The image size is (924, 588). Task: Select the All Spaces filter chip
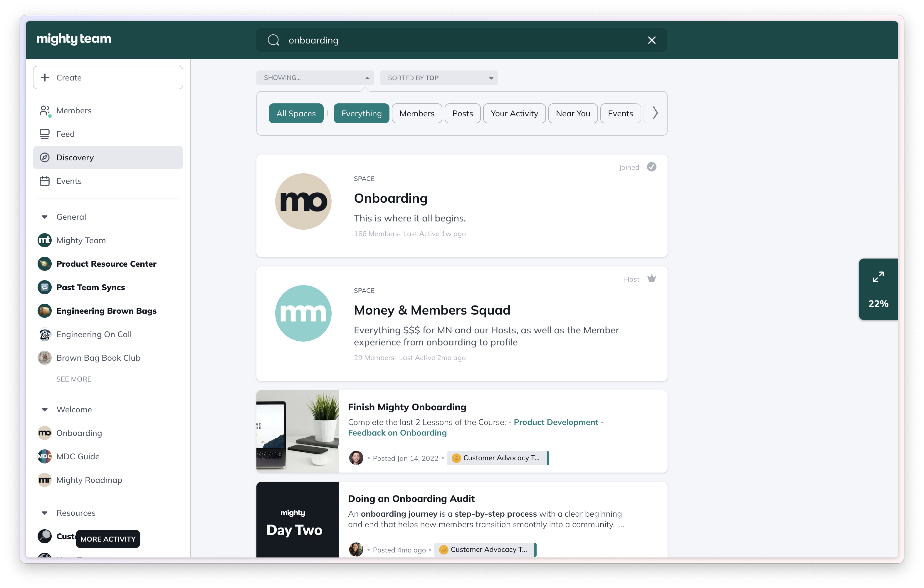click(x=296, y=113)
